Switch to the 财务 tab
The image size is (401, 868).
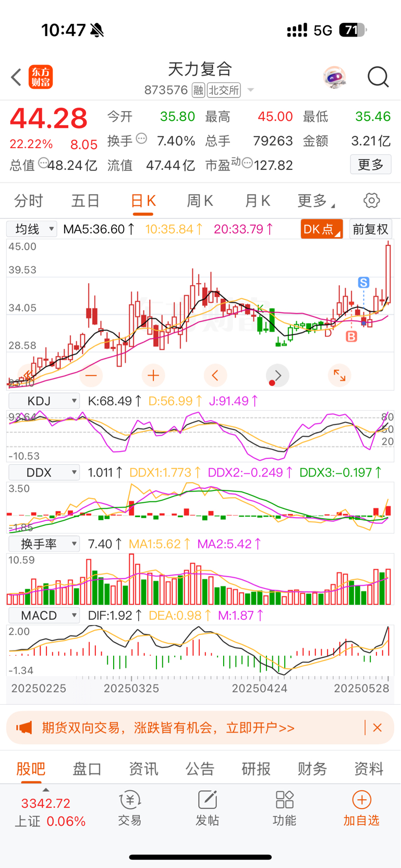coord(312,768)
